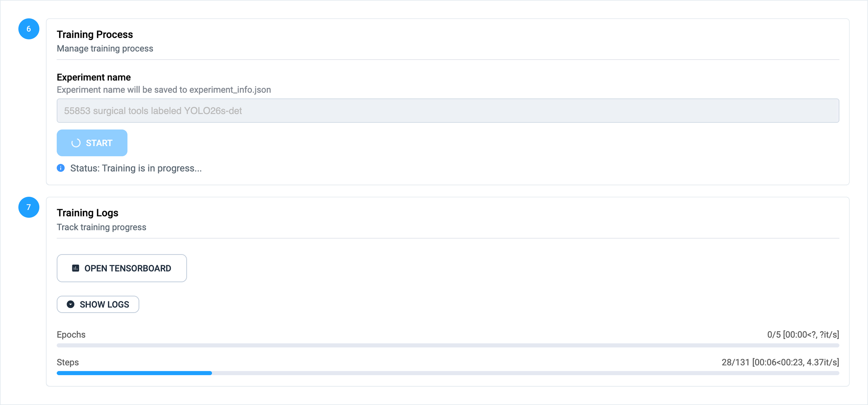This screenshot has width=868, height=405.
Task: Click the Training Logs heading
Action: [87, 213]
